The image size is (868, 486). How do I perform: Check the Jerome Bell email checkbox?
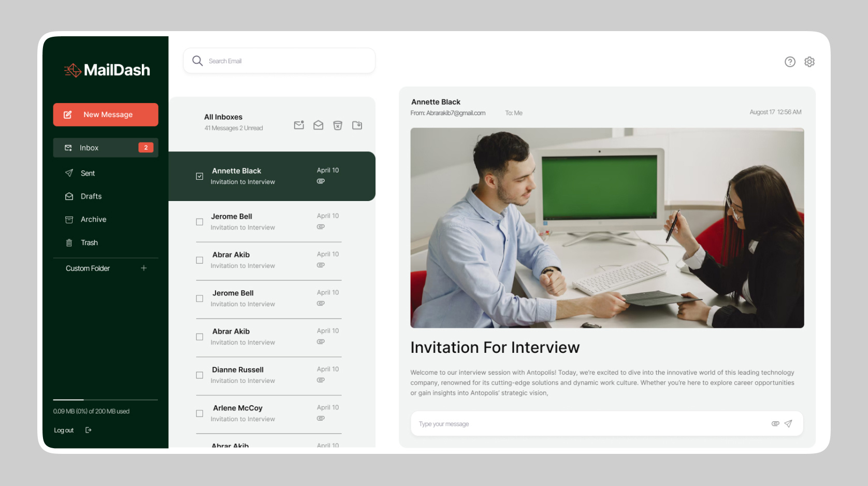[199, 222]
